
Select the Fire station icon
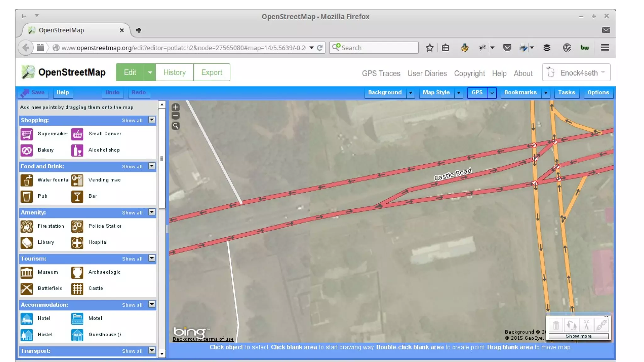coord(27,226)
